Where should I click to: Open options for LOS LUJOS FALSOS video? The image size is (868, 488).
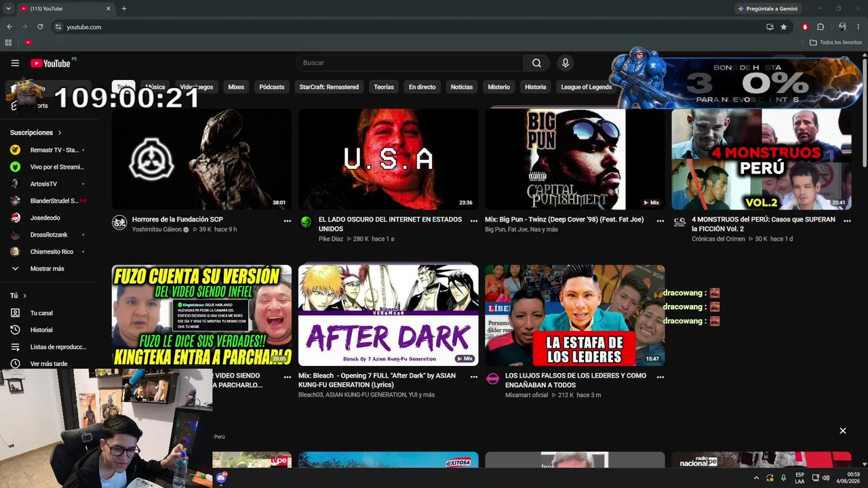coord(660,377)
